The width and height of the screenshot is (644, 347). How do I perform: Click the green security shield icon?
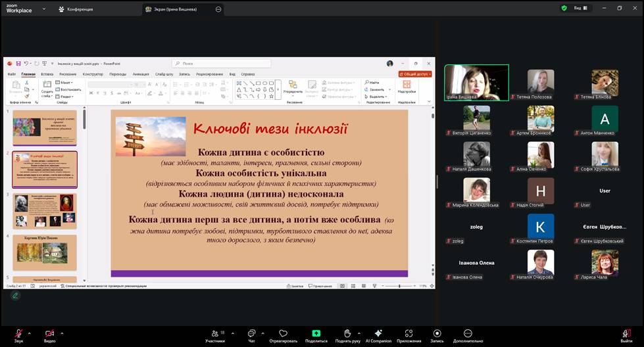564,9
